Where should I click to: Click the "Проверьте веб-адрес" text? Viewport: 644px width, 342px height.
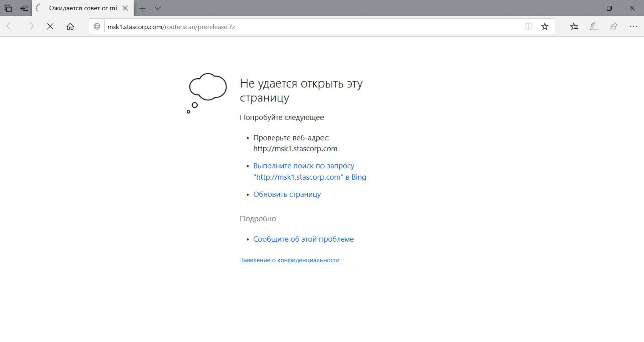point(291,138)
